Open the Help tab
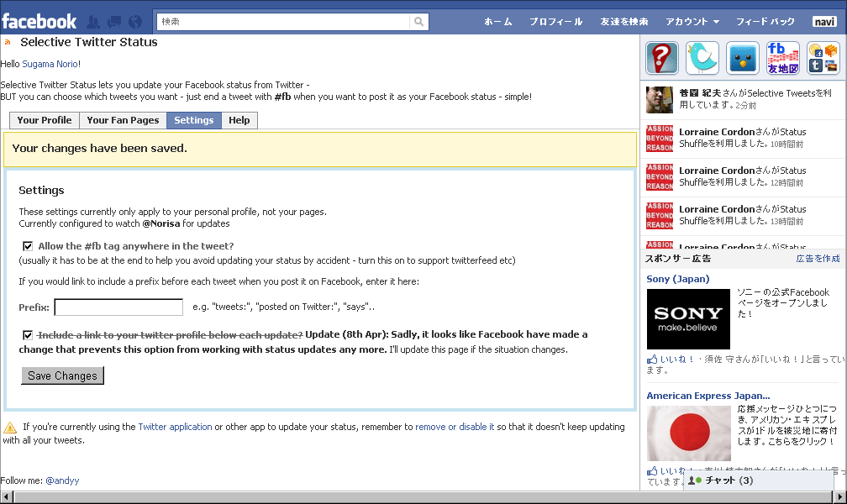 coord(239,120)
